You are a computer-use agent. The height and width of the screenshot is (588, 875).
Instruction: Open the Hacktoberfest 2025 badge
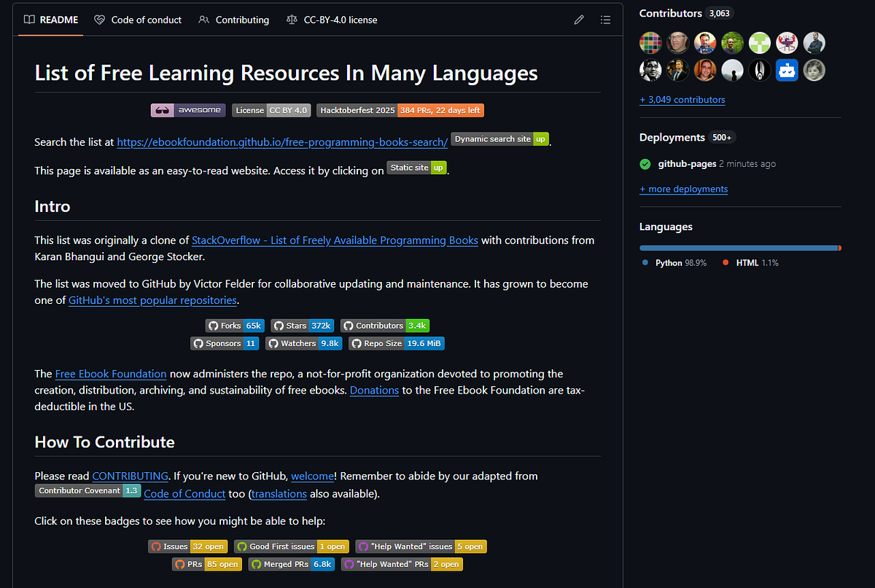coord(400,110)
